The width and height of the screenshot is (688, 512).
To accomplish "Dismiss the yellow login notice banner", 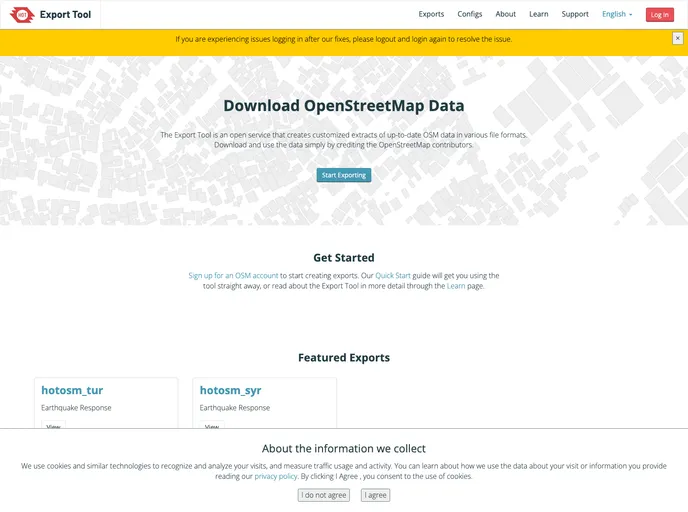I will pos(677,39).
